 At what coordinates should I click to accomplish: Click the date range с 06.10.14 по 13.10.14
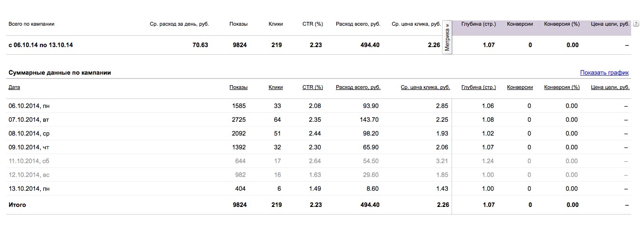[x=40, y=45]
